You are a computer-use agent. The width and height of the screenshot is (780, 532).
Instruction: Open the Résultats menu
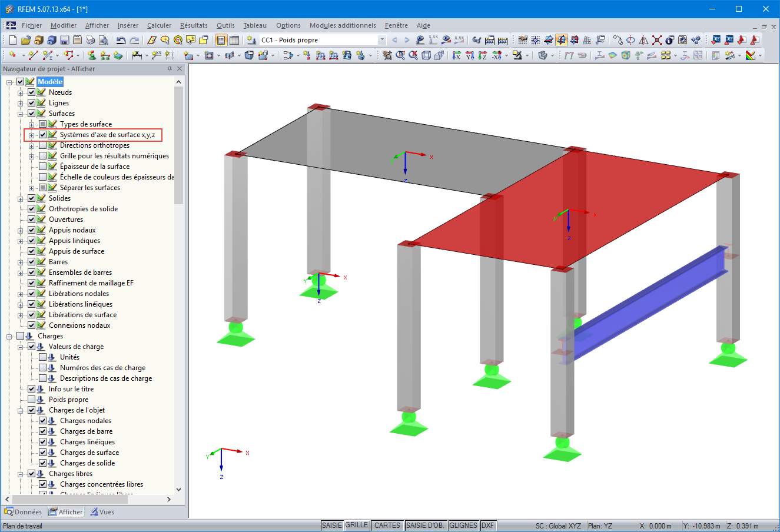coord(194,25)
